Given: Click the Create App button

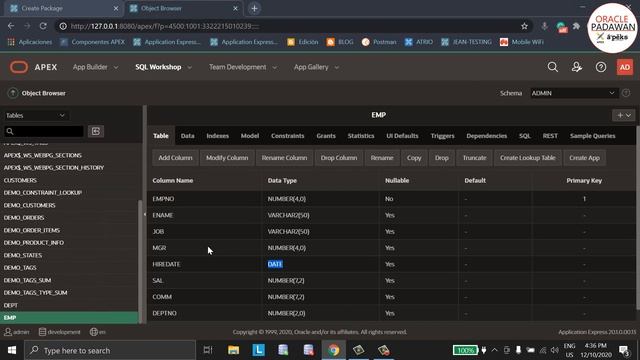Looking at the screenshot, I should click(x=584, y=158).
